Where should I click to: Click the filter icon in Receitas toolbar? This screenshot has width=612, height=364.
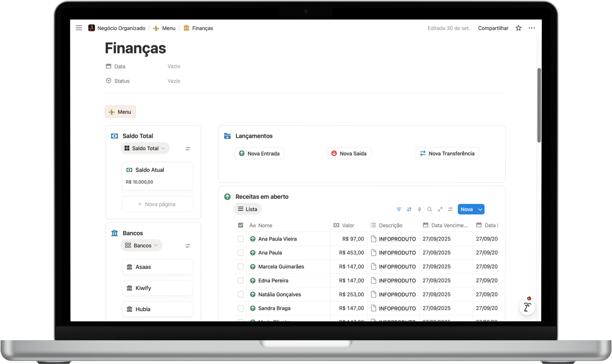[399, 209]
